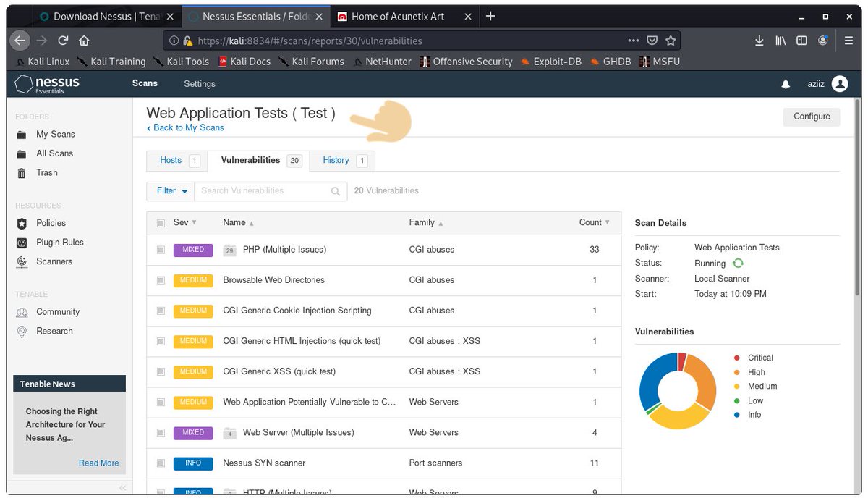Open Settings in the top menu
Image resolution: width=868 pixels, height=501 pixels.
[200, 84]
